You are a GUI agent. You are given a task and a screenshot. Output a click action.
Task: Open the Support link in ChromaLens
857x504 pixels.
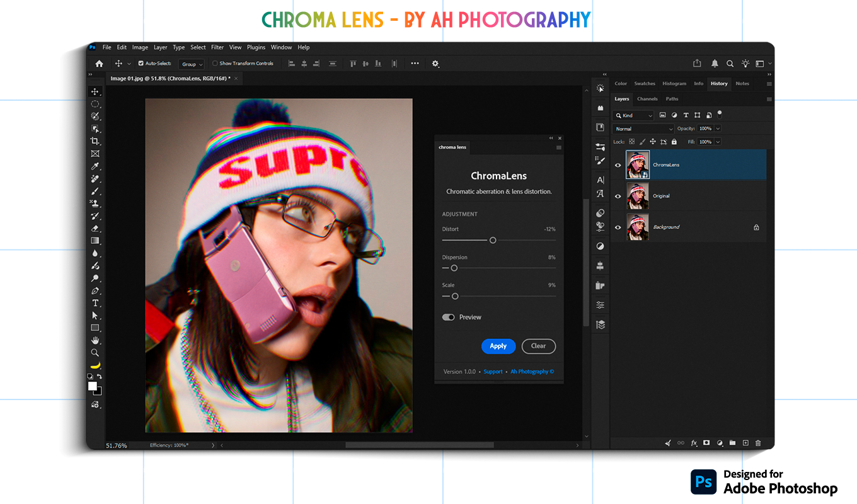pos(493,372)
